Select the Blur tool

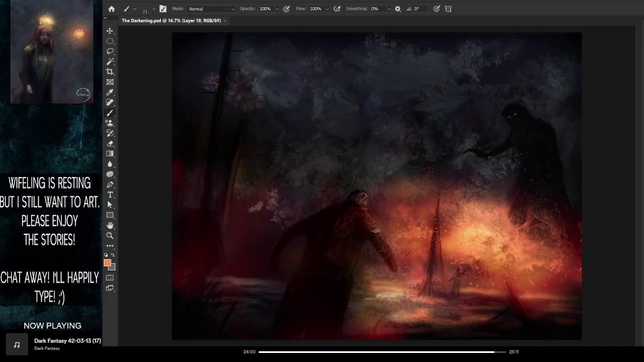click(110, 164)
